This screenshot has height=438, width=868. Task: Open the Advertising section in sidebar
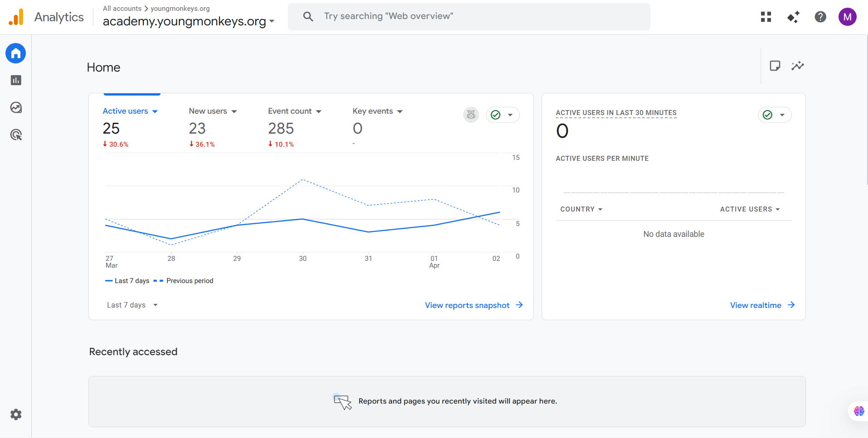[16, 135]
